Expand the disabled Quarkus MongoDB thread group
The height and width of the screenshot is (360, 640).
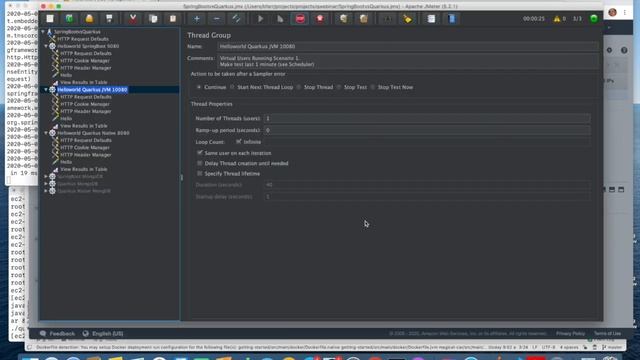[46, 184]
